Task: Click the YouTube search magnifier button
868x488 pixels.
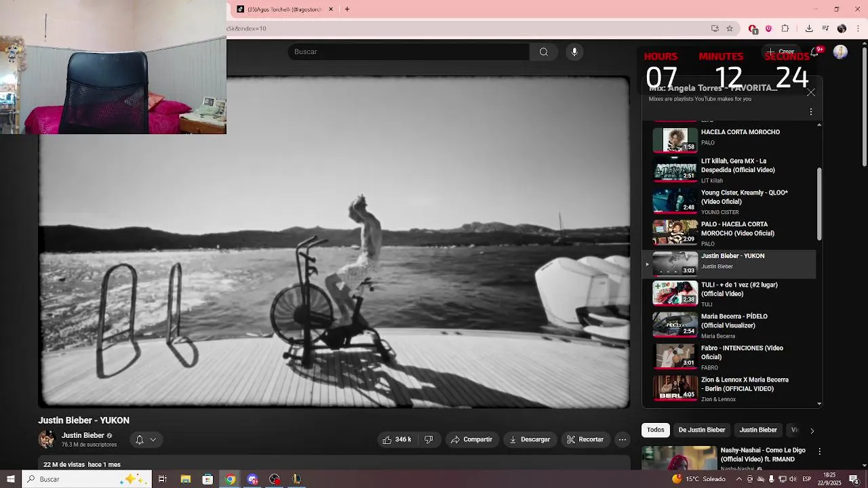Action: click(x=543, y=52)
